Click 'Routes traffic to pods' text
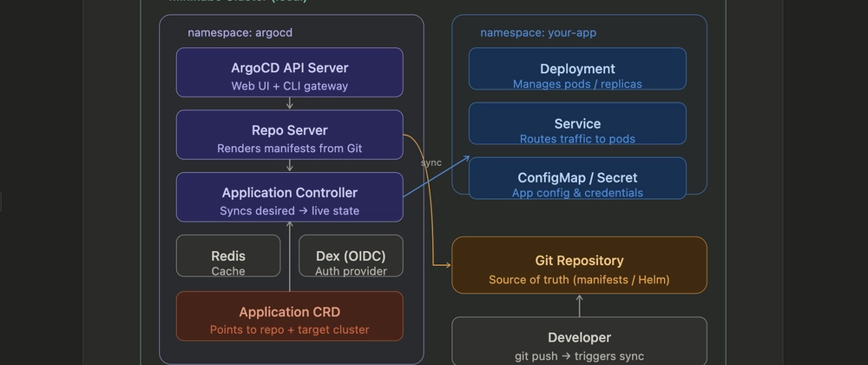The width and height of the screenshot is (868, 365). click(x=577, y=138)
